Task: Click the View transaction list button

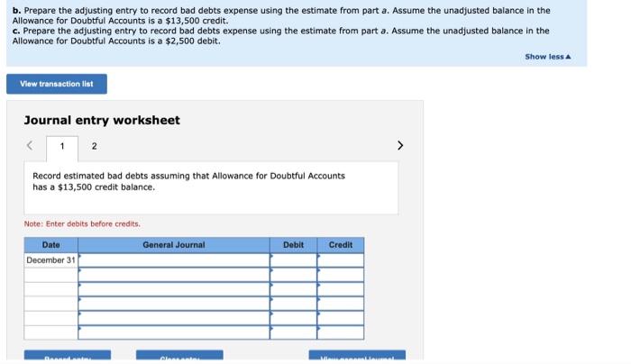Action: 56,84
